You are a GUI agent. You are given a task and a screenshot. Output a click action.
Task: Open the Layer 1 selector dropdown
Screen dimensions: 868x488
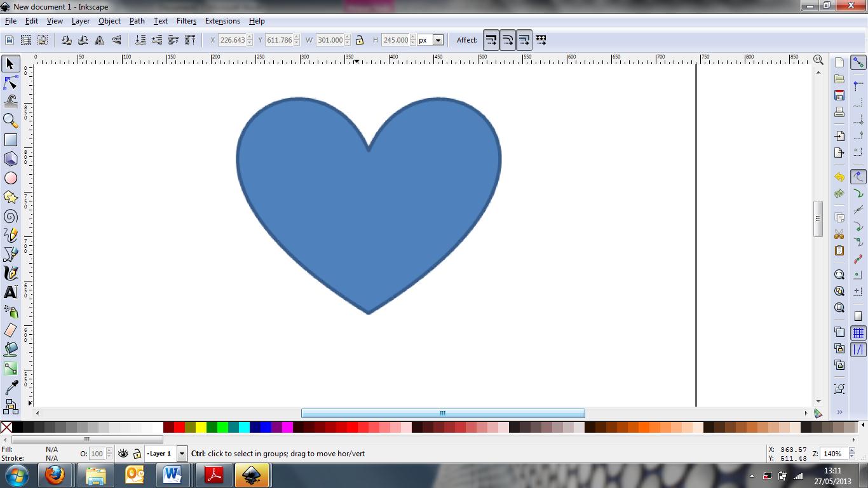click(182, 454)
